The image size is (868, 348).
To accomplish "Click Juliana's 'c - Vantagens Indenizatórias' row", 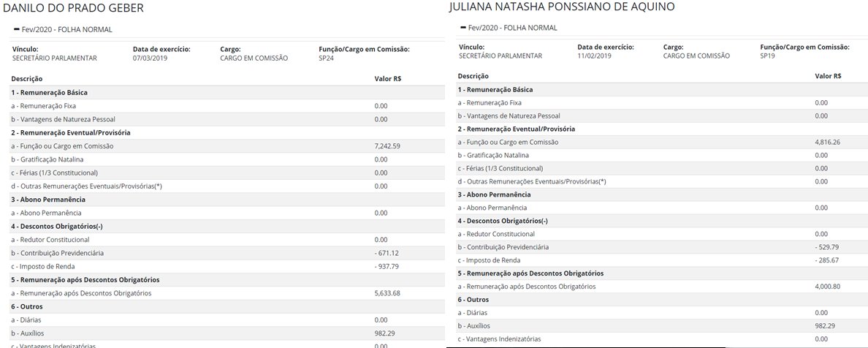I will [663, 338].
